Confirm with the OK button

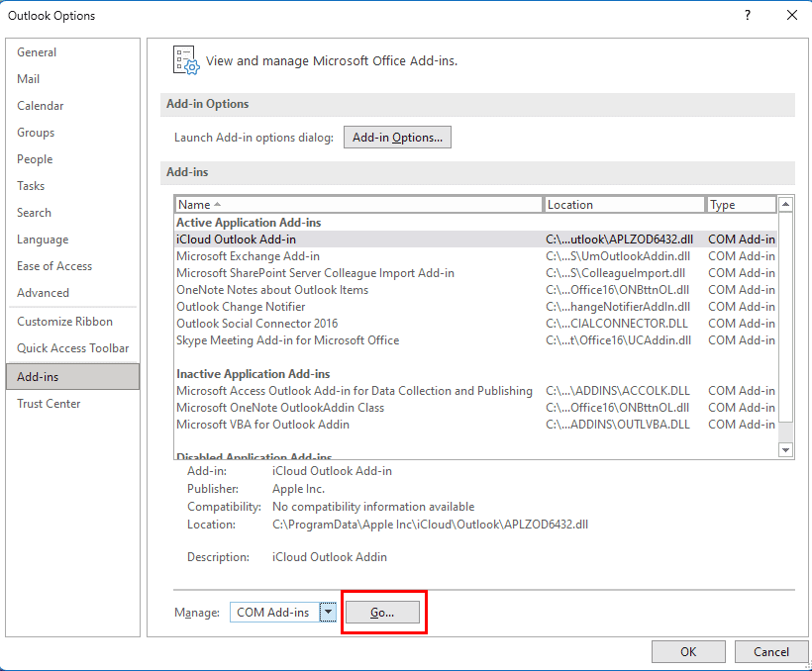click(x=688, y=652)
